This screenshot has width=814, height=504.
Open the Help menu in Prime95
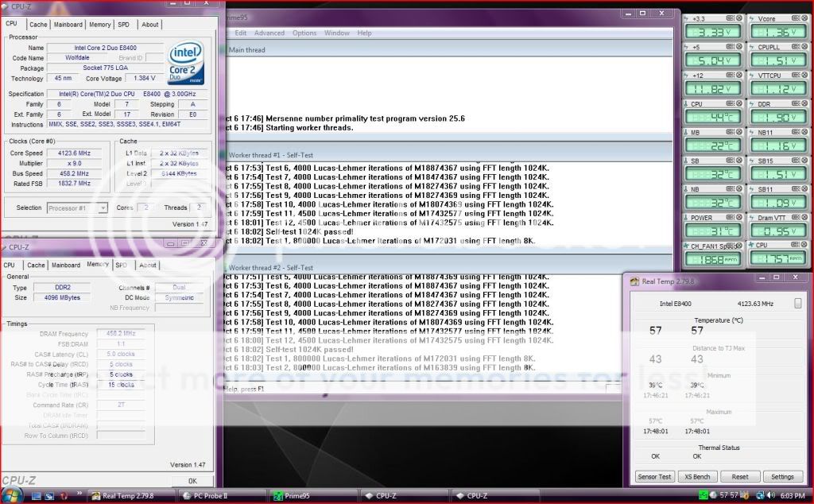pos(364,33)
